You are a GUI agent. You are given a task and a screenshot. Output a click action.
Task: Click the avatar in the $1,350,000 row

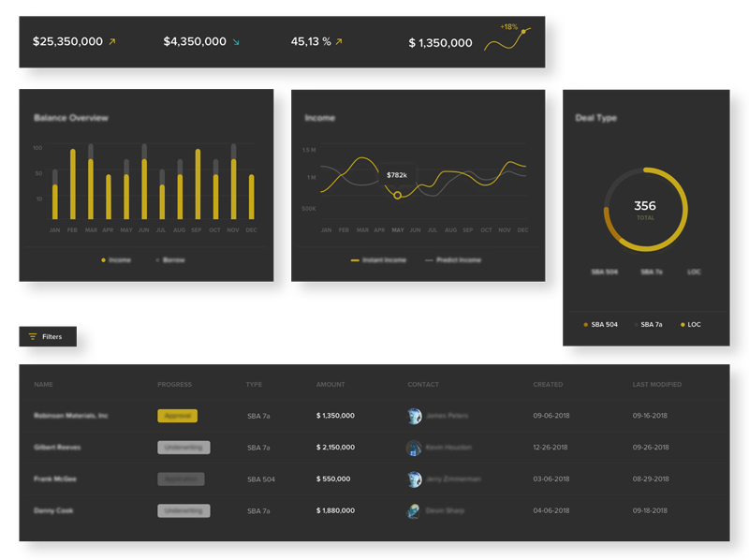[x=414, y=416]
